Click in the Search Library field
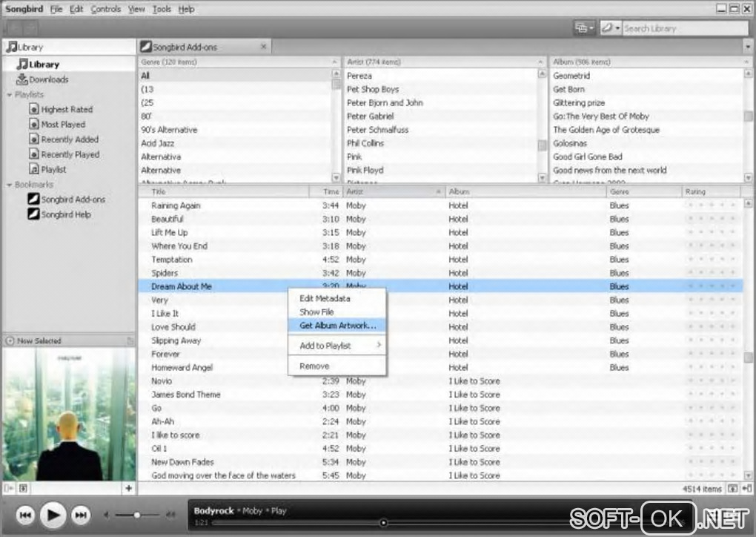This screenshot has height=537, width=756. 685,28
